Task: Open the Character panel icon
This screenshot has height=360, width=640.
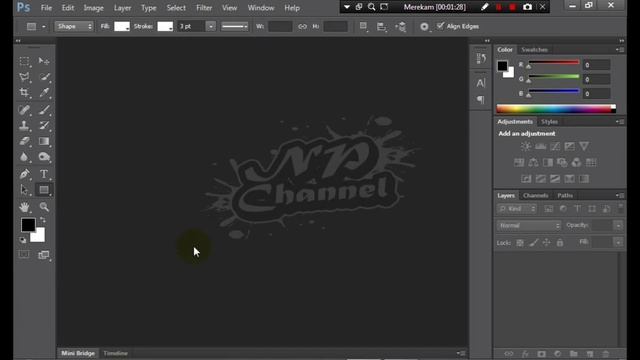Action: 481,83
